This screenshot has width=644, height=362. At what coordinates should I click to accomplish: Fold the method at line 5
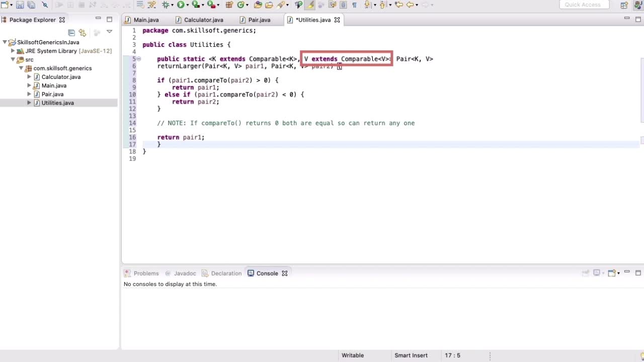139,59
